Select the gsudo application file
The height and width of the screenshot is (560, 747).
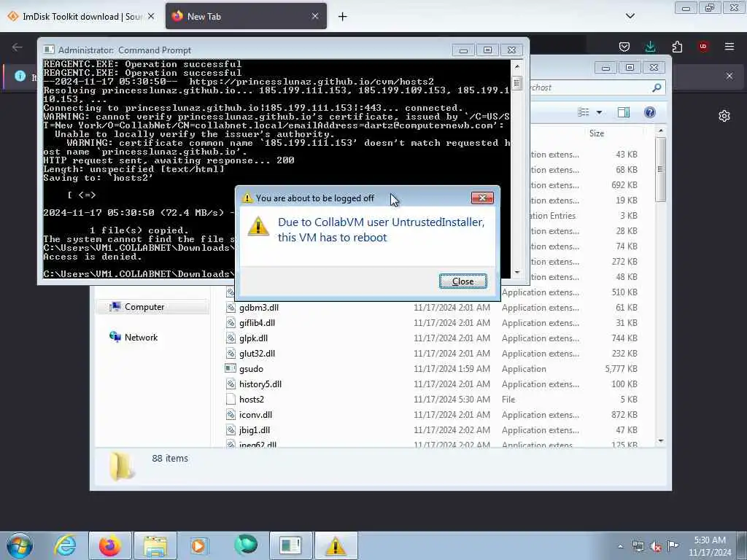[x=251, y=369]
